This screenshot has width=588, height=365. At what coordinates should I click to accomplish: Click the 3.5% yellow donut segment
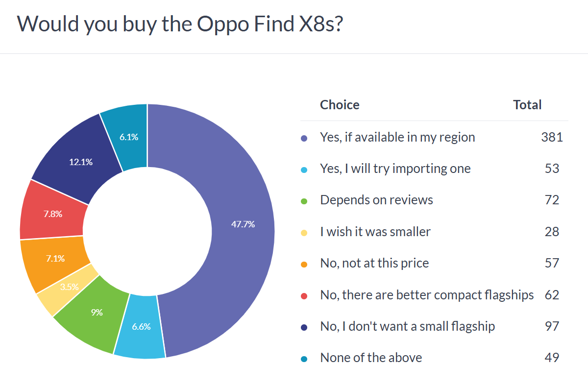(x=70, y=287)
